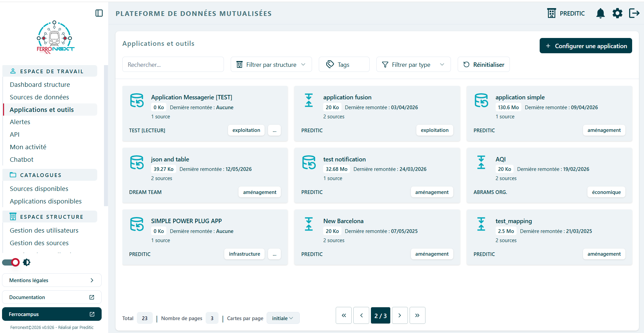Click current page indicator 2 / 3
Viewport: 644px width, 333px height.
point(380,315)
